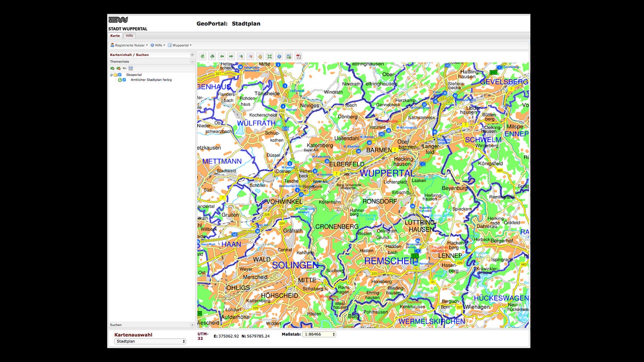Click the blue legend table icon
This screenshot has width=644, height=362.
(x=130, y=68)
